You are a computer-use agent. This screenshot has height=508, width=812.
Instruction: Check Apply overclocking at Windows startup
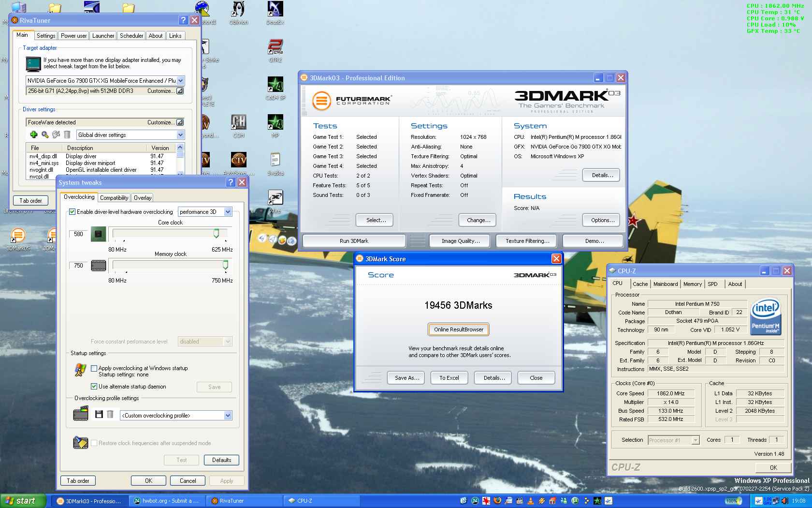[x=94, y=368]
